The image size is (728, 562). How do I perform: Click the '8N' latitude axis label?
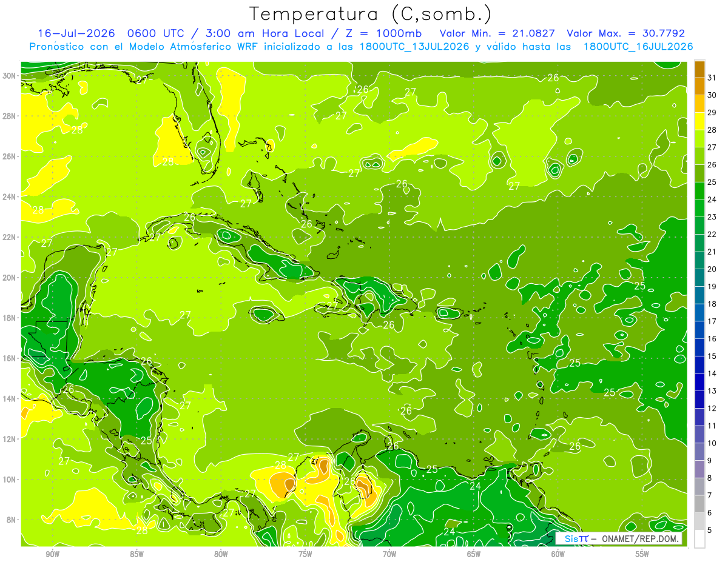pos(12,520)
